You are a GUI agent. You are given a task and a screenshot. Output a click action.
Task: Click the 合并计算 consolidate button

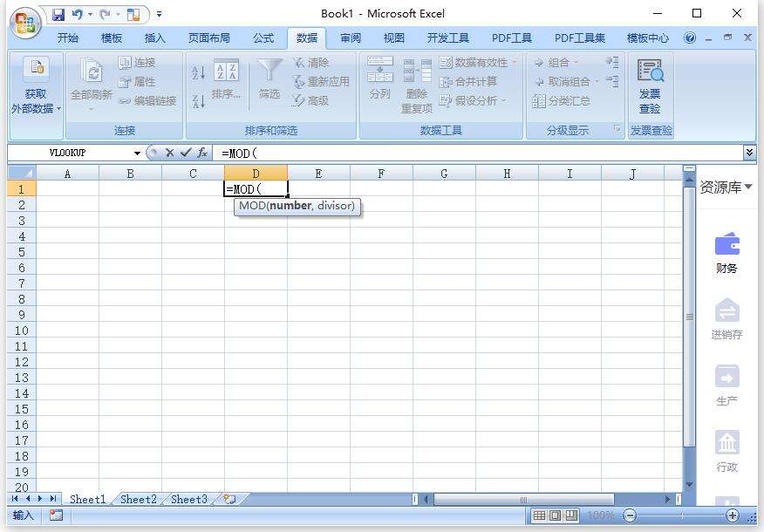tap(467, 81)
